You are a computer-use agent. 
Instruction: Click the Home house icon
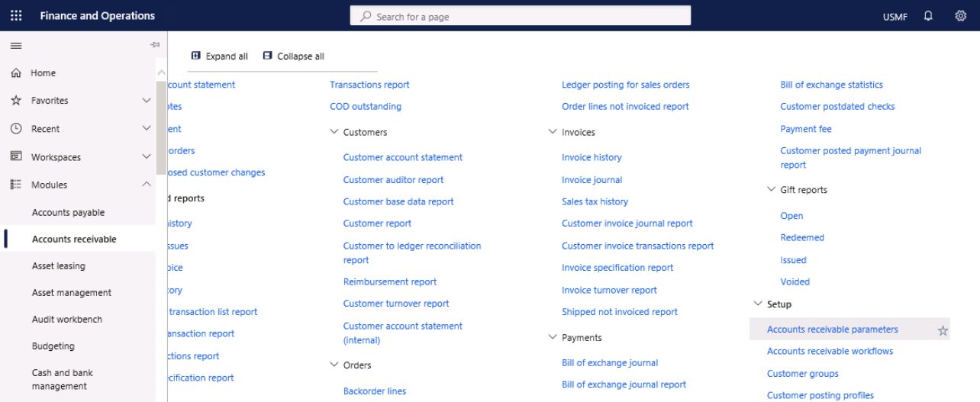(x=15, y=73)
